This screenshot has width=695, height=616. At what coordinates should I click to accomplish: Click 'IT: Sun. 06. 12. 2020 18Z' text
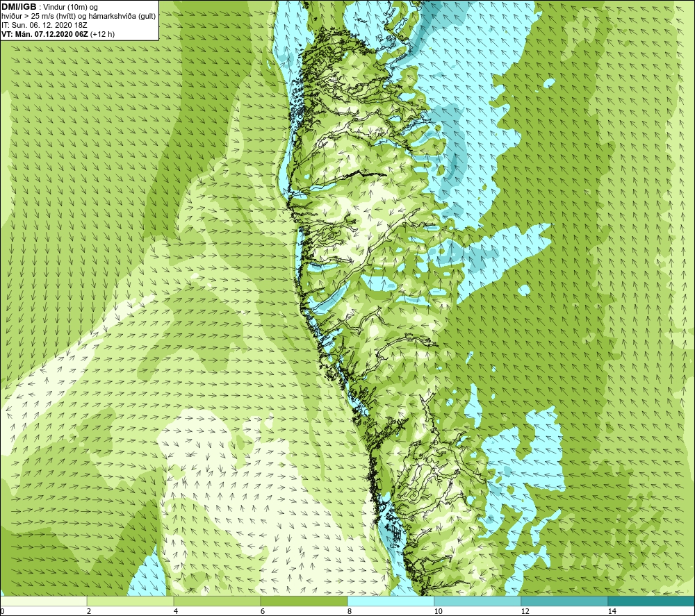(x=44, y=25)
